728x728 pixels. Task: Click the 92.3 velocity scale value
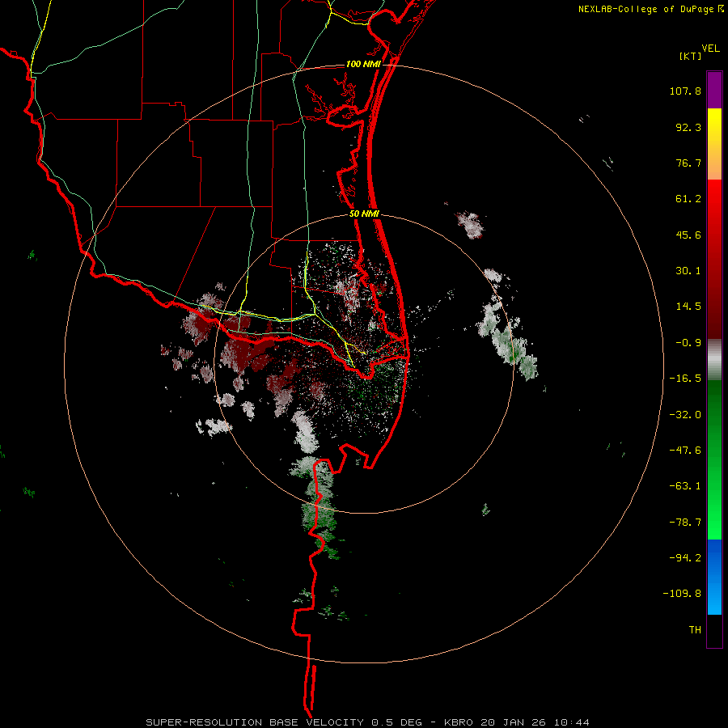point(688,127)
